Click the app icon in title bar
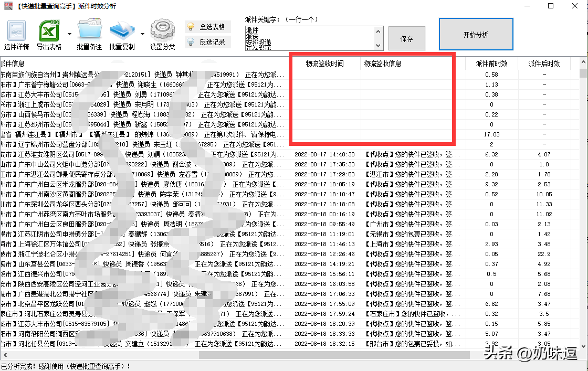The height and width of the screenshot is (371, 588). coord(8,6)
